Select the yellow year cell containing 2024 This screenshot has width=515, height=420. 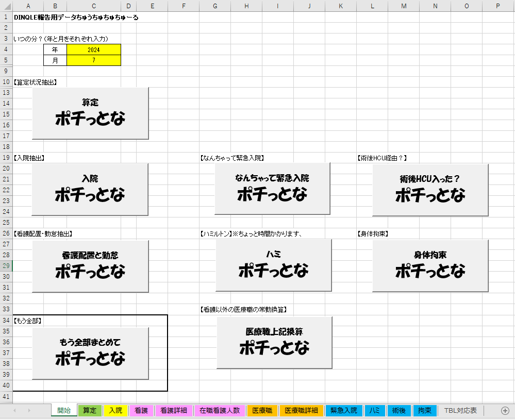[x=94, y=49]
